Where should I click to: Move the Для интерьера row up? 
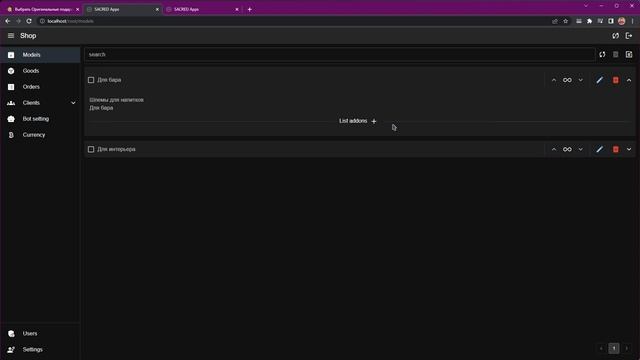(554, 149)
